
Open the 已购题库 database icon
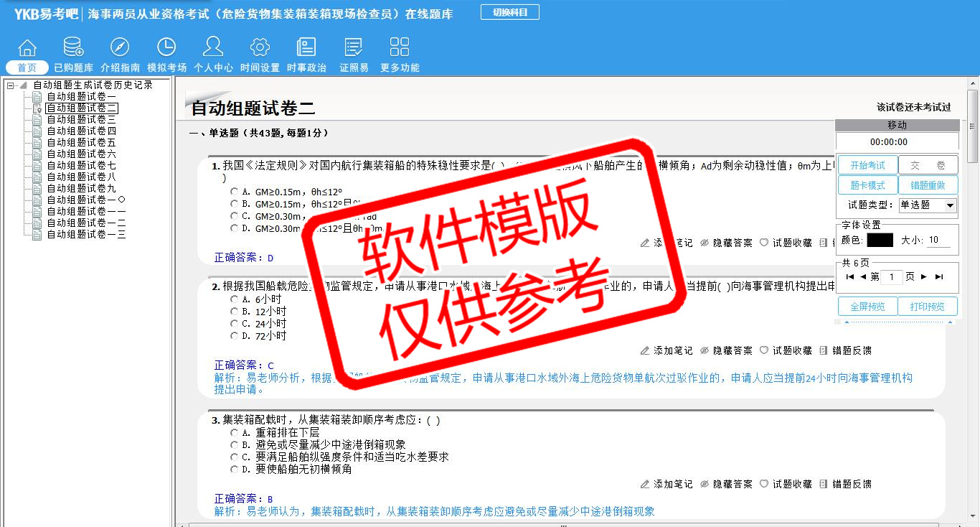point(73,48)
